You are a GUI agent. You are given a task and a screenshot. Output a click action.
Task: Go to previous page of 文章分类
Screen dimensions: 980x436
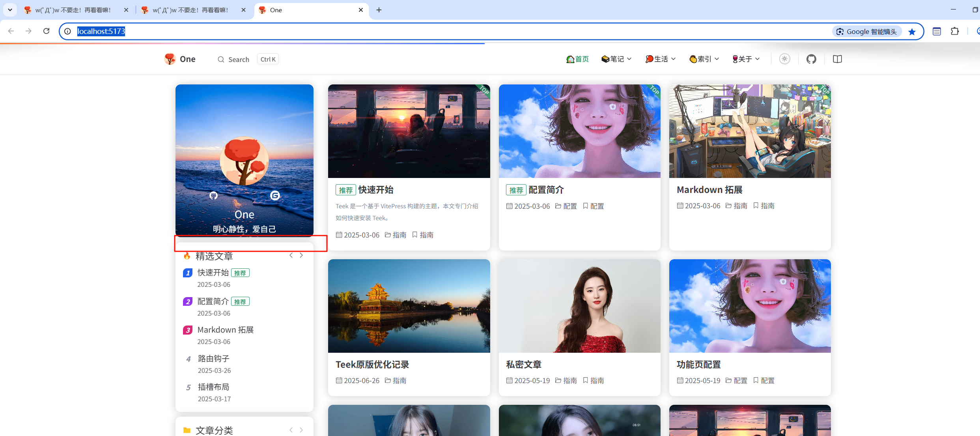click(291, 430)
